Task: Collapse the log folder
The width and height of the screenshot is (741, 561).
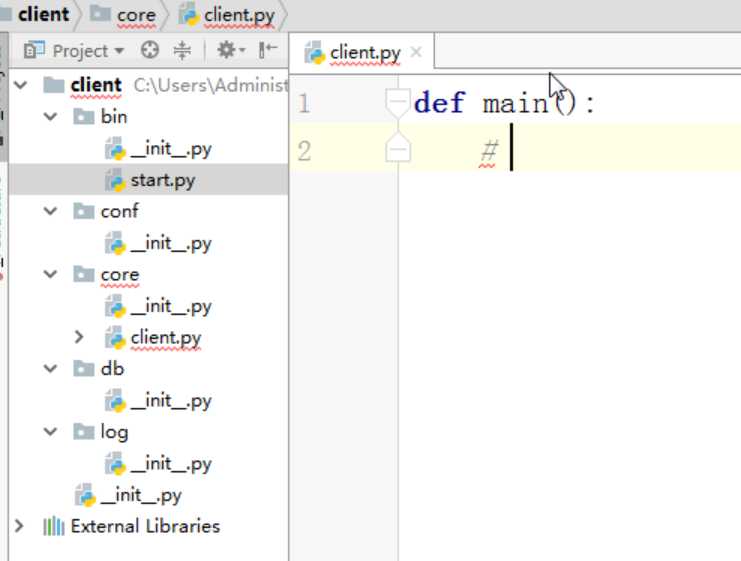Action: click(x=51, y=431)
